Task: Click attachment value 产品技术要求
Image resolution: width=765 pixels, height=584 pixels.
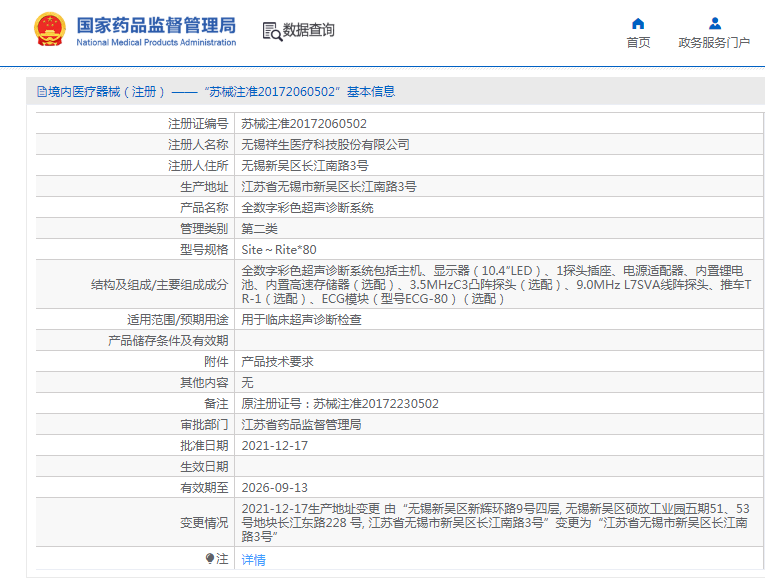Action: click(277, 362)
